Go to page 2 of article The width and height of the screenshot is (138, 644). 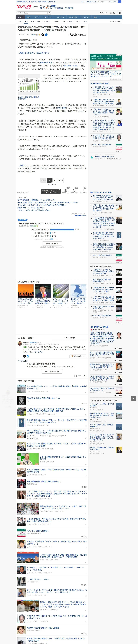pos(55,180)
